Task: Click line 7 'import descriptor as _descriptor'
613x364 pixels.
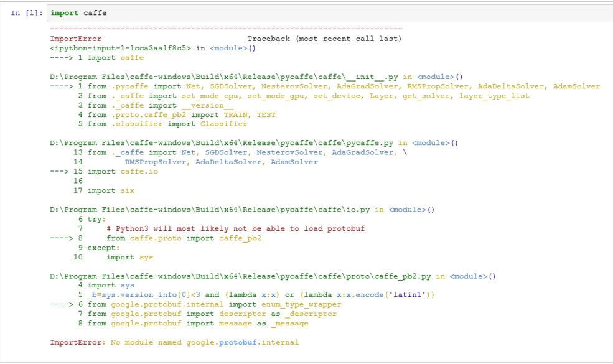Action: 207,314
